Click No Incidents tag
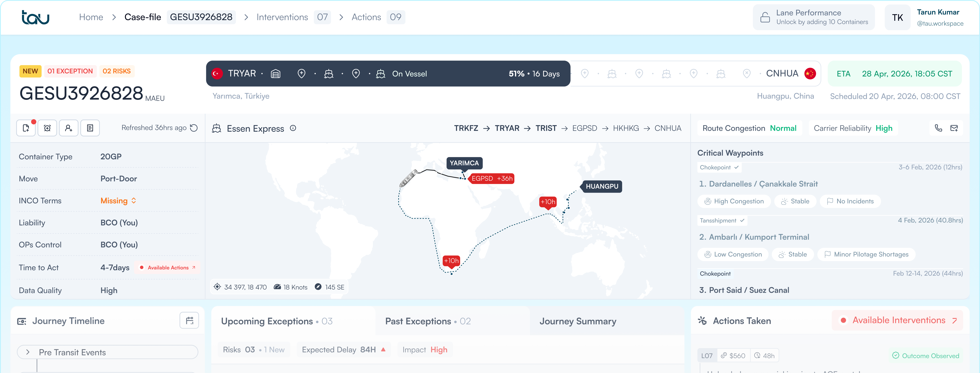Screen dimensions: 980x373 pyautogui.click(x=850, y=201)
